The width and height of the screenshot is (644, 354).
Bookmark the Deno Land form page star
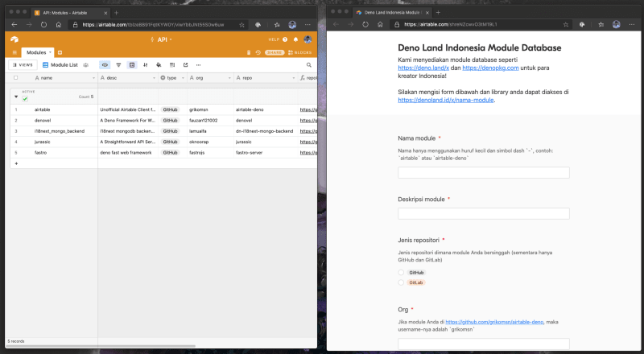click(566, 25)
